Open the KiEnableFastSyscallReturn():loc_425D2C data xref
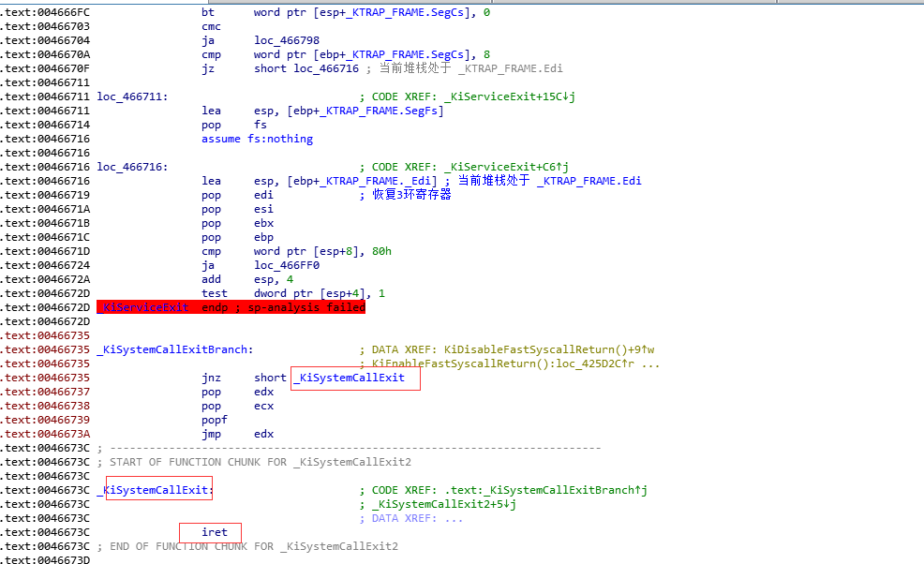This screenshot has height=564, width=924. coord(503,364)
